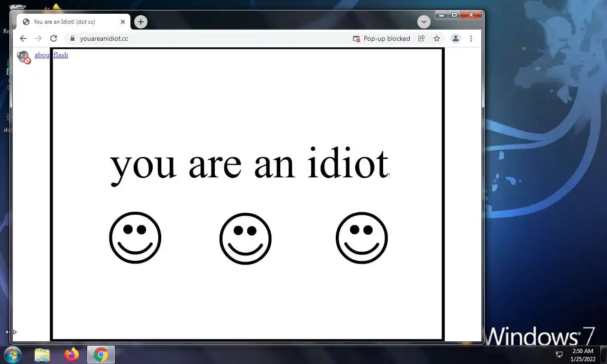Open a new tab with the plus button
Screen dimensions: 607x364
point(140,22)
